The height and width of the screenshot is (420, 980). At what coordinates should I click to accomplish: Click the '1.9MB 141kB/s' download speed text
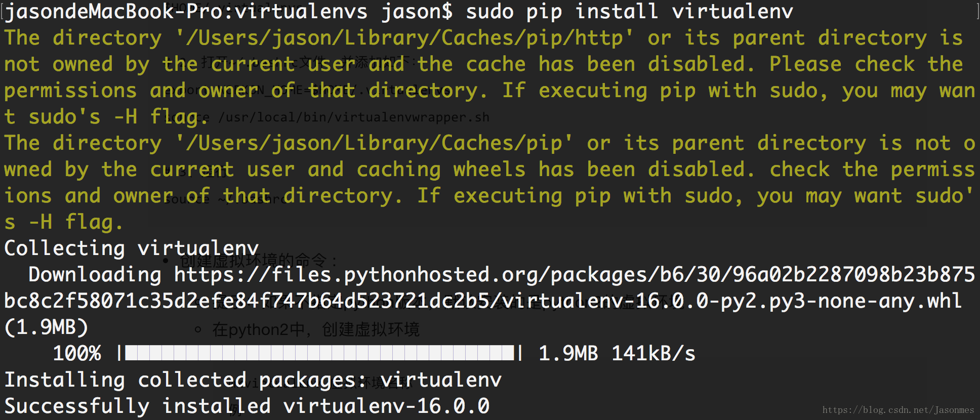coord(617,353)
